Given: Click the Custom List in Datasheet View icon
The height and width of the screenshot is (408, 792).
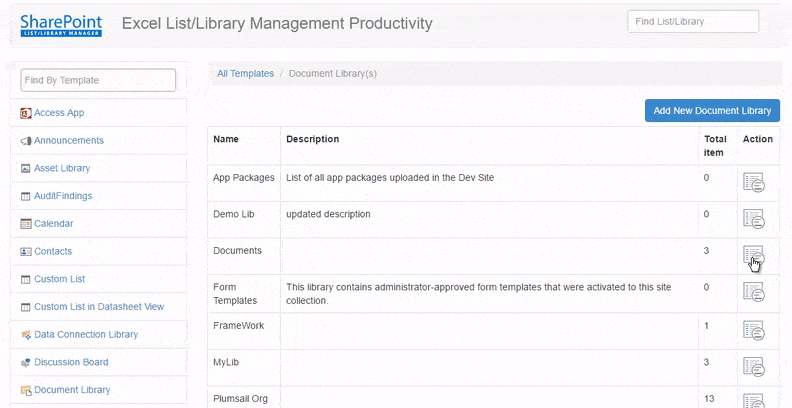Looking at the screenshot, I should click(26, 307).
